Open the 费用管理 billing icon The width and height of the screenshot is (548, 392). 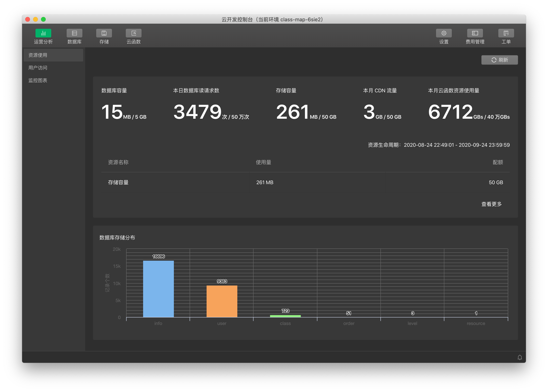coord(475,33)
